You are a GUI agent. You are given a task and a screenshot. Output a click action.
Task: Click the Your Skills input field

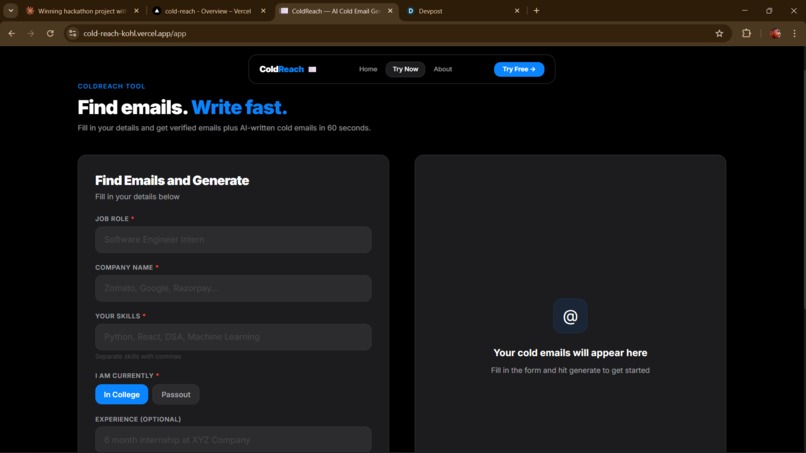click(x=233, y=337)
